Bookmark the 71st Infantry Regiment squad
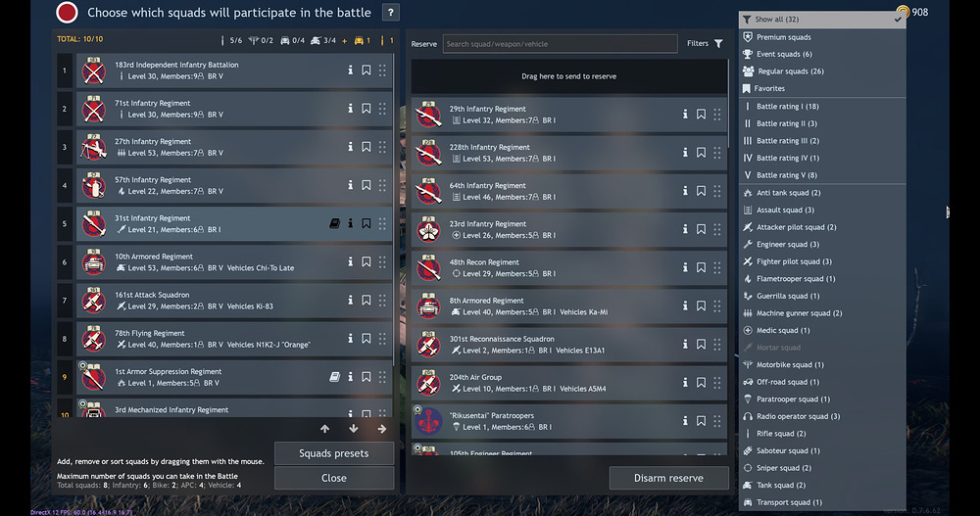The width and height of the screenshot is (980, 516). (367, 109)
